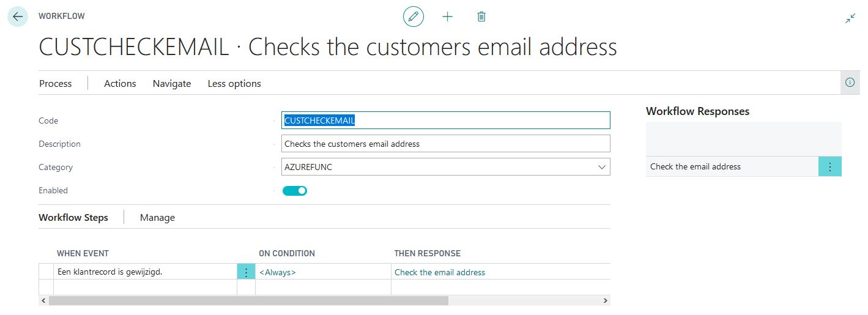Click the 'Check the email address' response link

440,272
